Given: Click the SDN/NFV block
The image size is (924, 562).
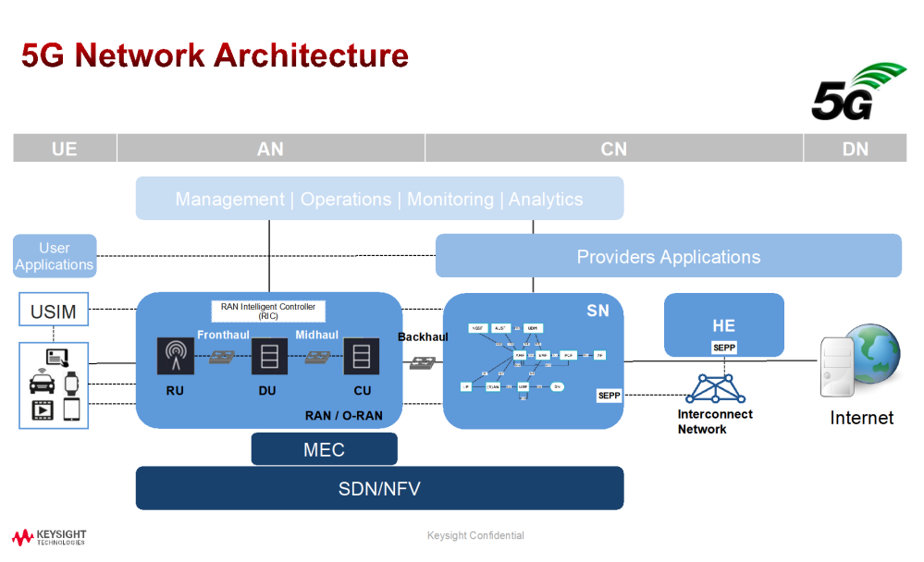Looking at the screenshot, I should [379, 488].
